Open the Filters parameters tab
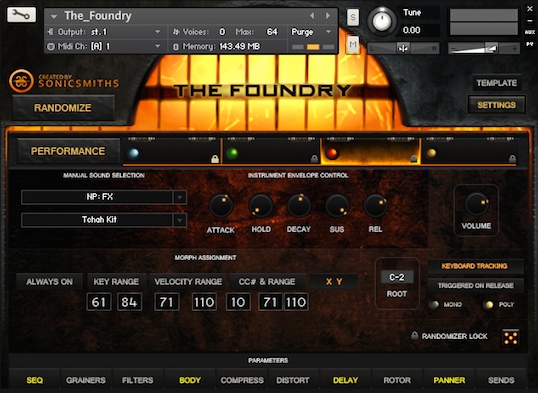 click(x=138, y=380)
